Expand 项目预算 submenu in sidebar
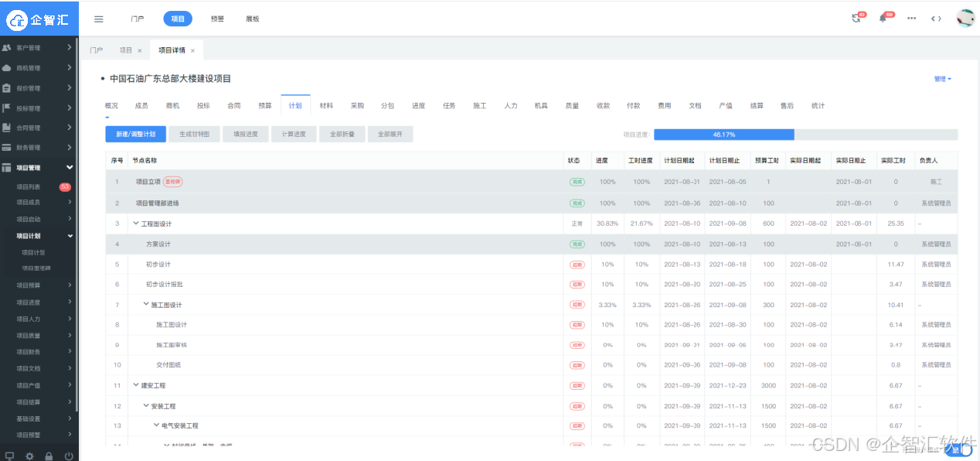 pyautogui.click(x=70, y=285)
